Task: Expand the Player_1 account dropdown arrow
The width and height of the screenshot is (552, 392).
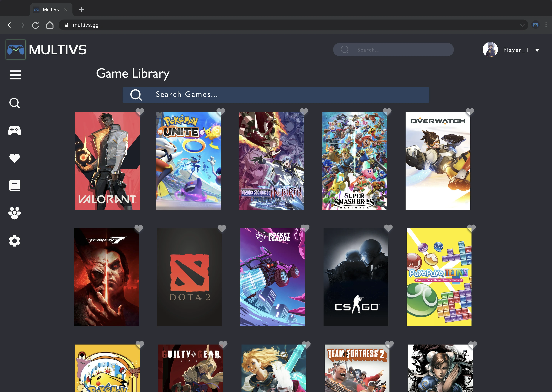Action: pos(537,50)
